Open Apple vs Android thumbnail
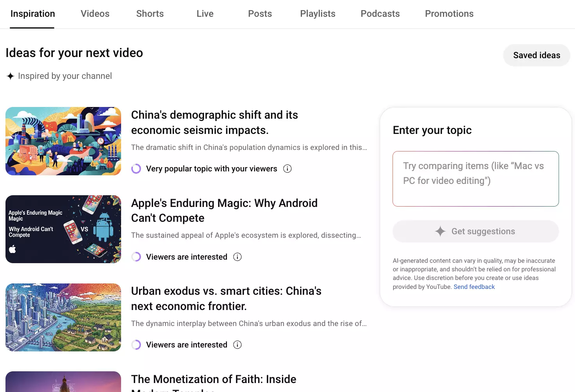Image resolution: width=575 pixels, height=392 pixels. pos(63,229)
